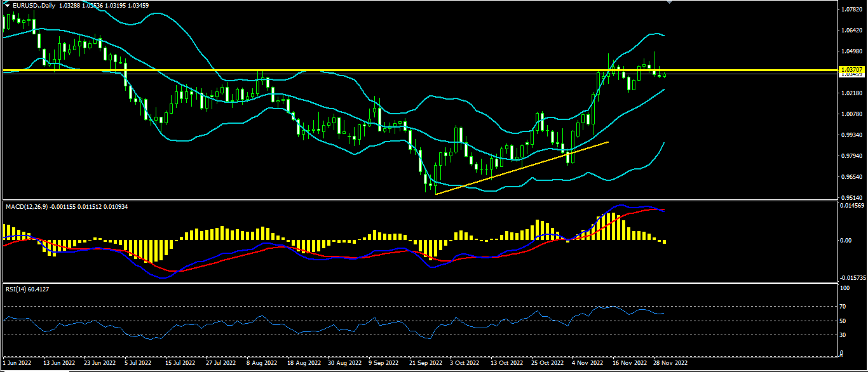Click the MACD 0.014569 scale value
The height and width of the screenshot is (372, 868).
tap(851, 206)
